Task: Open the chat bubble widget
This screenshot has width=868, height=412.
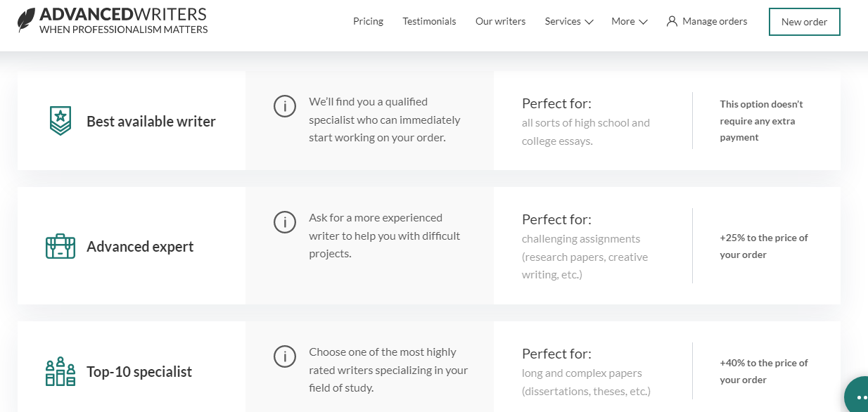Action: 857,396
